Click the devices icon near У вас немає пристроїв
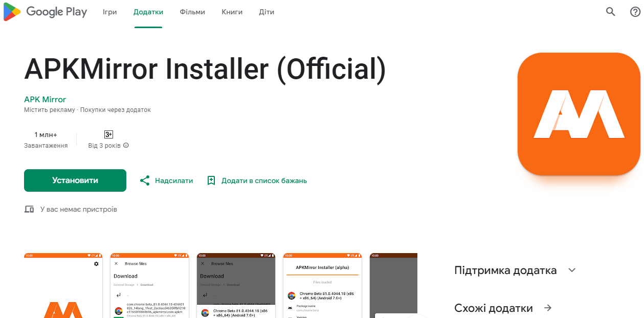644x318 pixels. click(29, 210)
